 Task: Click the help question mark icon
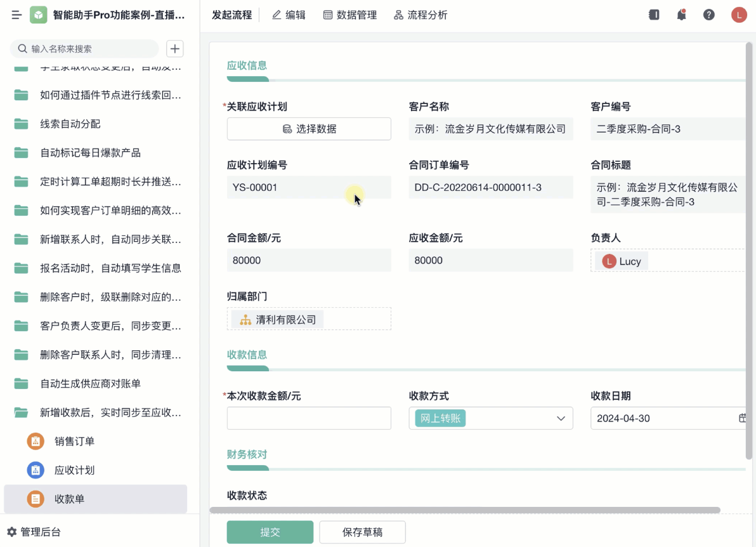[x=709, y=15]
